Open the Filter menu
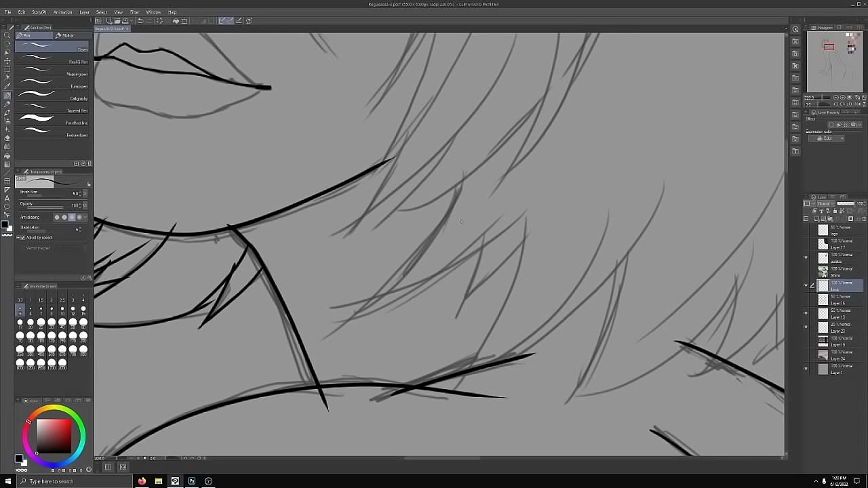Screen dimensions: 868x488 click(134, 12)
